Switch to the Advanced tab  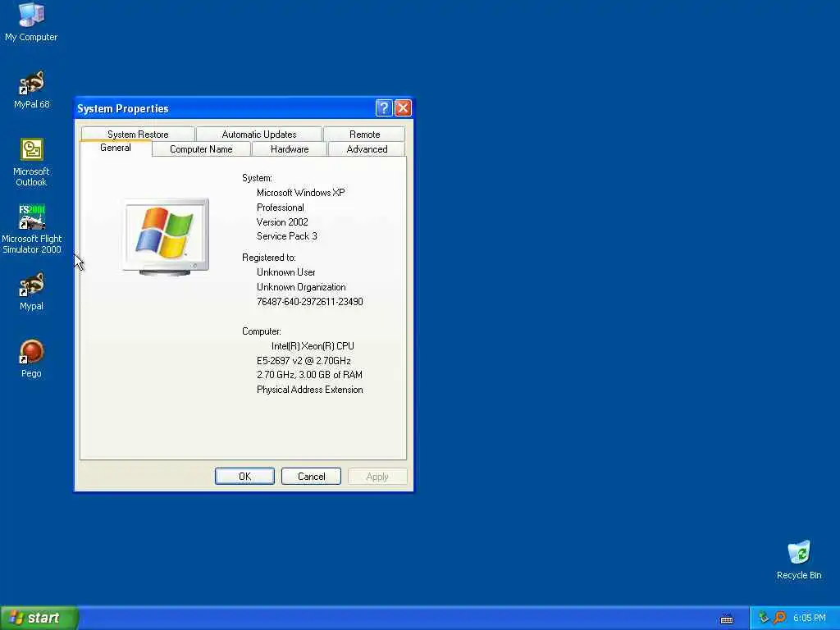click(367, 149)
